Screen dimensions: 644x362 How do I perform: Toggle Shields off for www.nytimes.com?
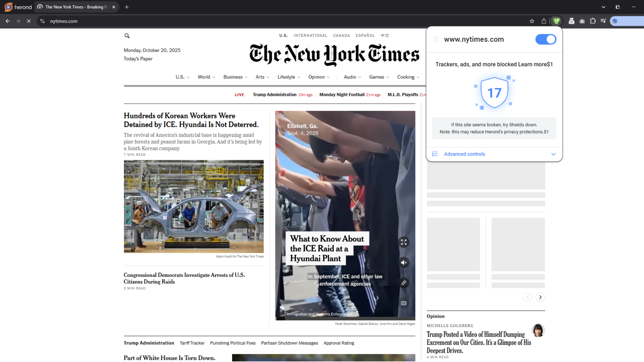[x=545, y=39]
